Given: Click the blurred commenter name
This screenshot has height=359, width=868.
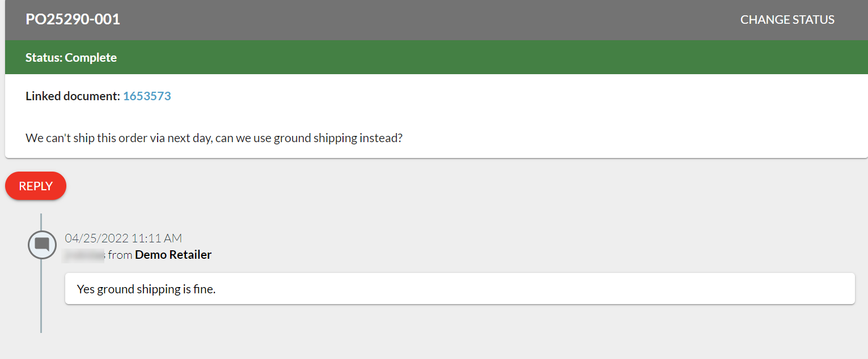Looking at the screenshot, I should tap(83, 255).
